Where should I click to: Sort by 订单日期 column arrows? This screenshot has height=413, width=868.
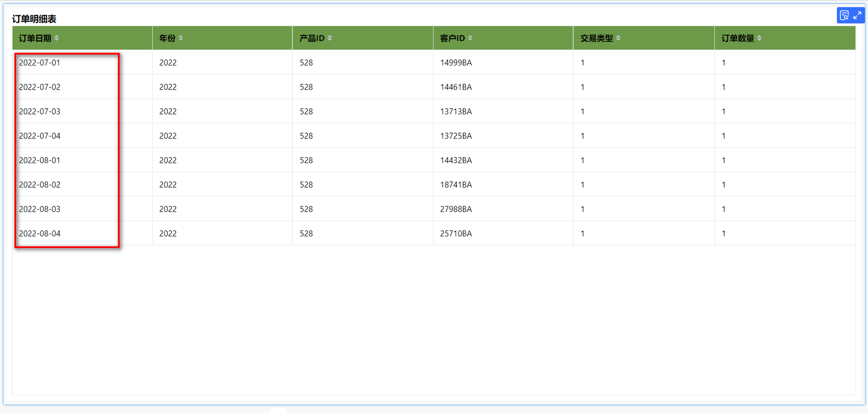click(57, 38)
